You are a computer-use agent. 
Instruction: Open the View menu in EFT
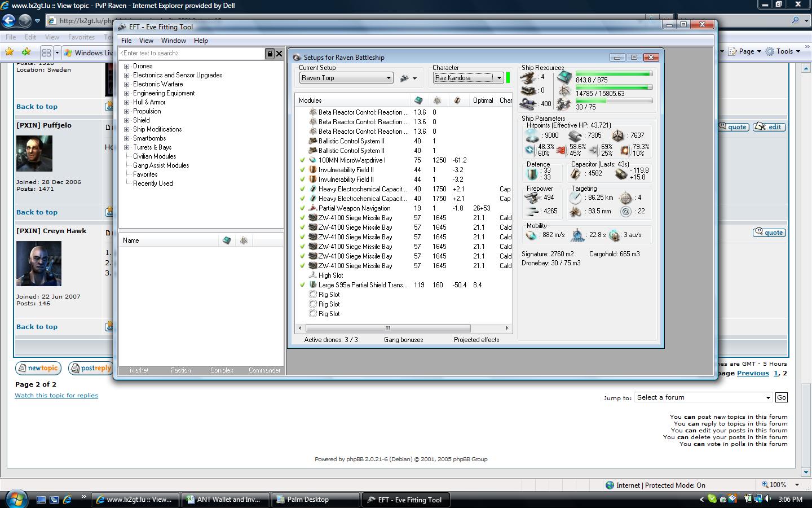pyautogui.click(x=146, y=41)
